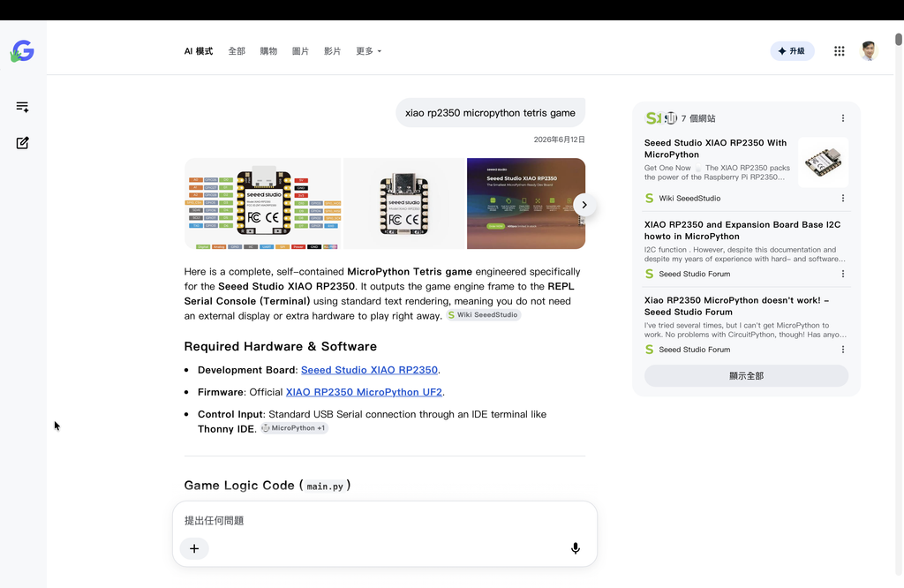Click the MicroPython +1 citation chip
The image size is (904, 588).
click(x=294, y=428)
